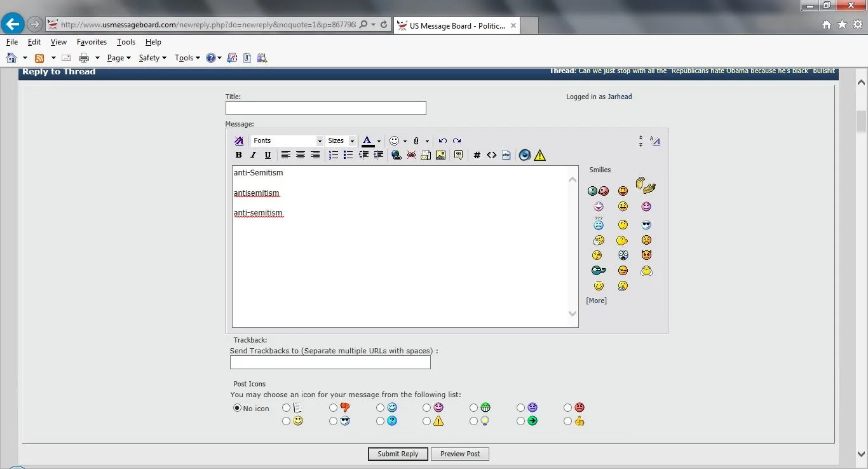Image resolution: width=868 pixels, height=469 pixels.
Task: Click the ordered list icon
Action: pyautogui.click(x=334, y=155)
